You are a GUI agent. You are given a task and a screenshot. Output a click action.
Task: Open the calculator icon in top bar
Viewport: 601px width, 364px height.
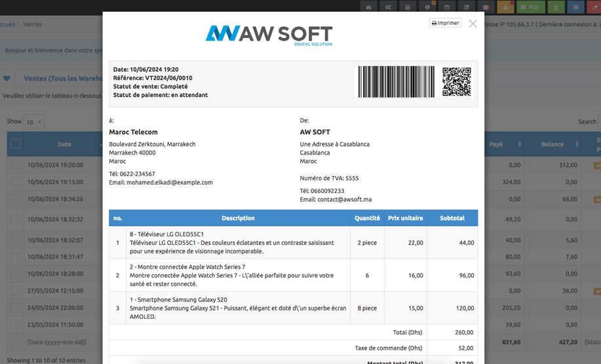(408, 7)
